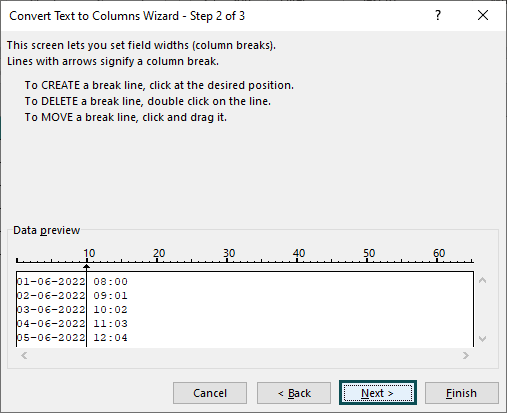Click the time value 10:02
The height and width of the screenshot is (413, 507).
[110, 310]
